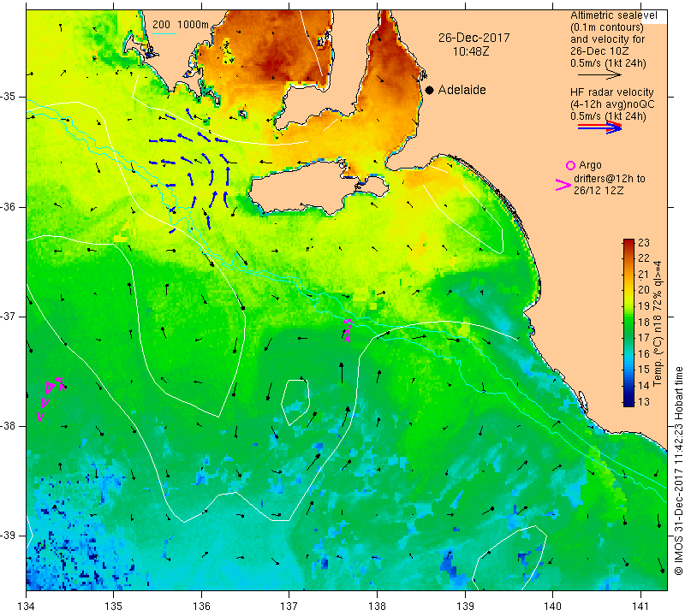The height and width of the screenshot is (616, 685).
Task: Click the 'Temp. (°C) n18 72% ql>=4' label
Action: (x=658, y=324)
